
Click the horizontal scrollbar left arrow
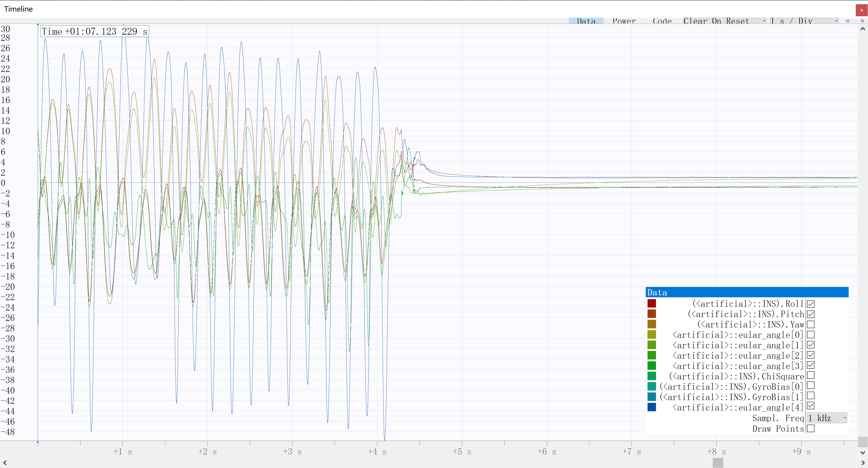[x=5, y=463]
